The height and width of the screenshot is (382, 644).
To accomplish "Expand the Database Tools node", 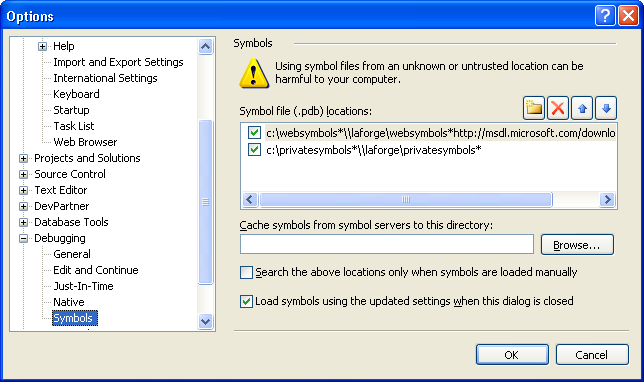I will 23,222.
